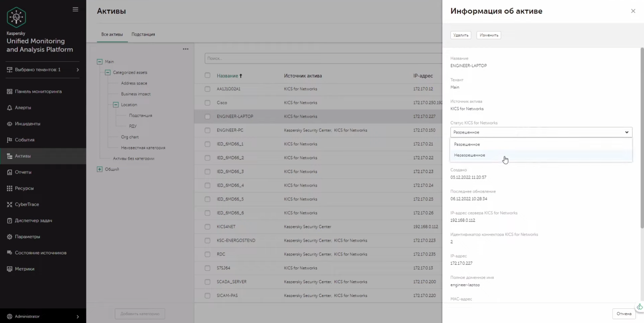This screenshot has height=323, width=644.
Task: Open CyberTrace icon in sidebar
Action: coord(10,205)
